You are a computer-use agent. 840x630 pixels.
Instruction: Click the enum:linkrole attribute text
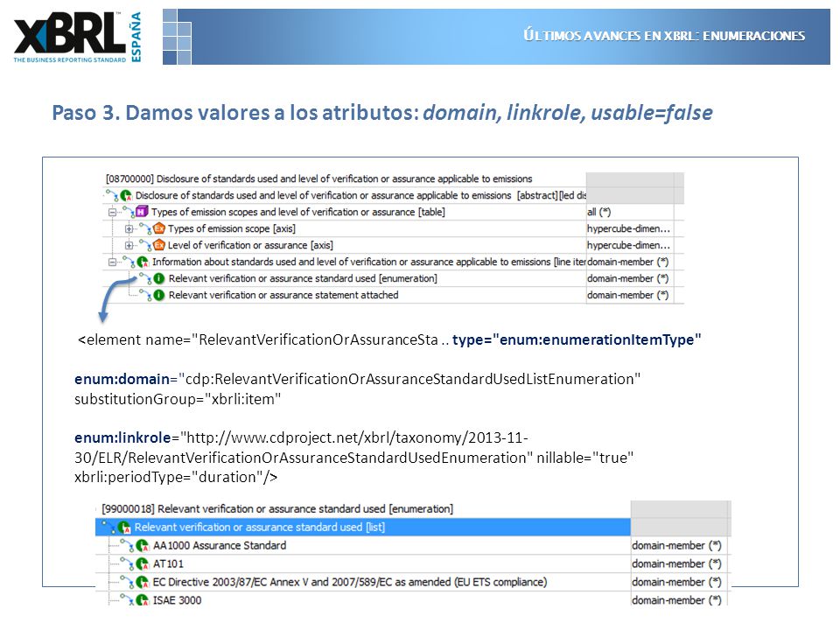point(122,437)
